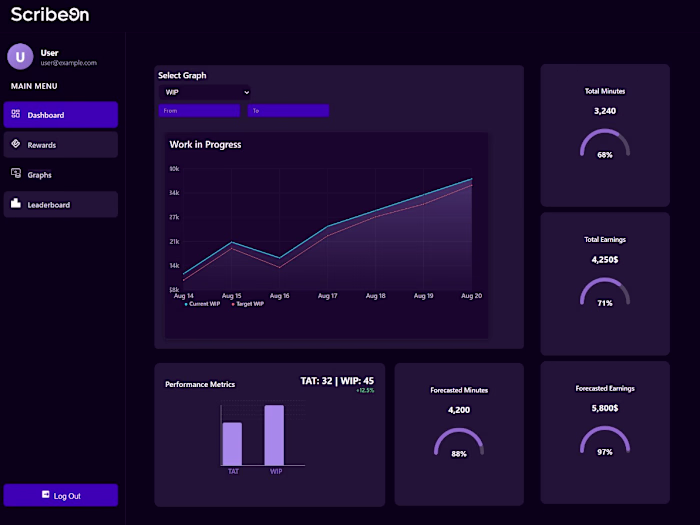View the Leaderboard page

pyautogui.click(x=61, y=204)
